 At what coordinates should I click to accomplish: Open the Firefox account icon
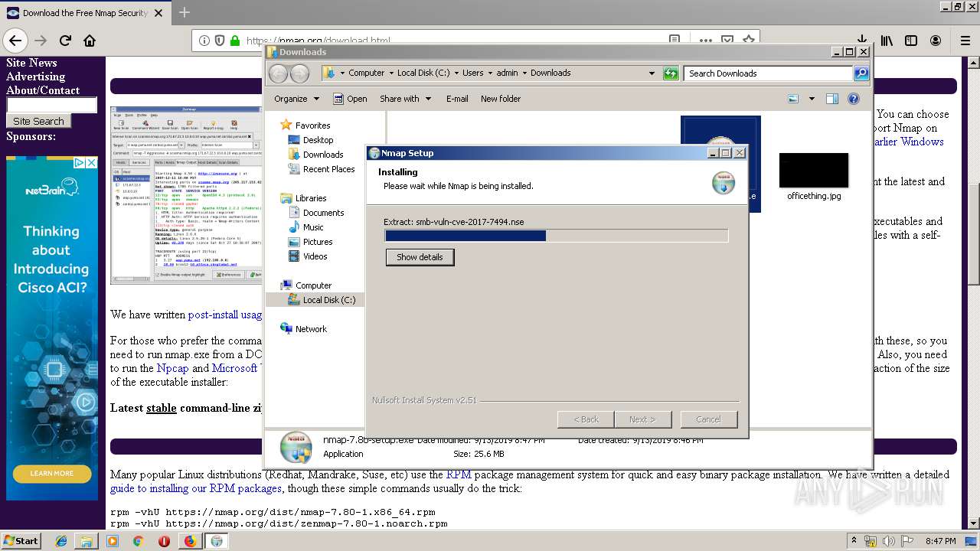coord(936,41)
